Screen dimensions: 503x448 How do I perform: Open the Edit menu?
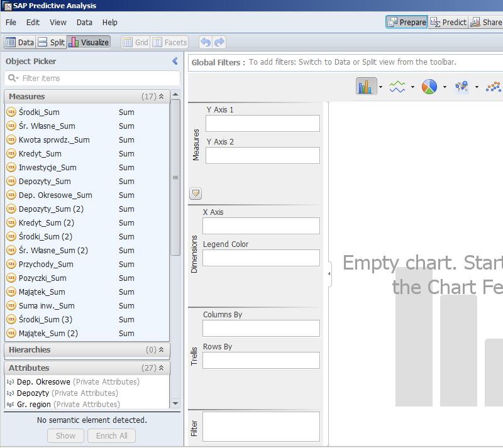click(x=33, y=23)
